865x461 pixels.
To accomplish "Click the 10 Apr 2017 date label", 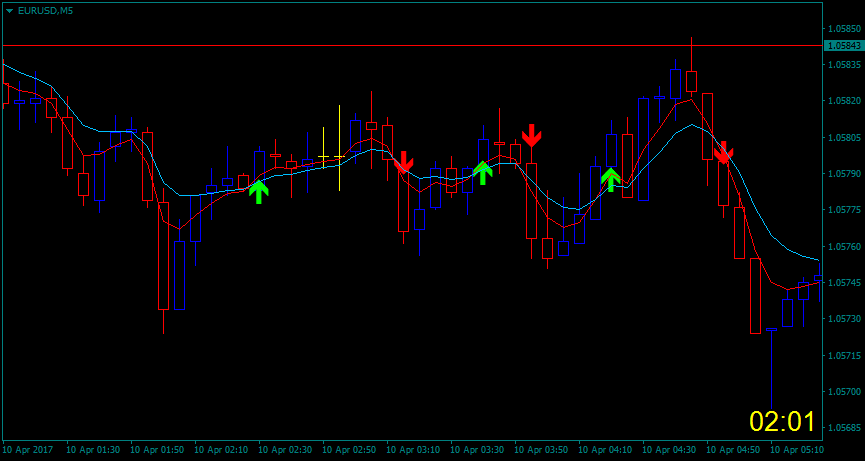I will click(28, 450).
